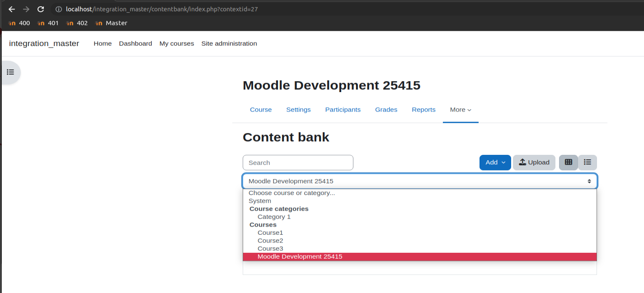644x293 pixels.
Task: Select Course3 option
Action: click(x=420, y=248)
